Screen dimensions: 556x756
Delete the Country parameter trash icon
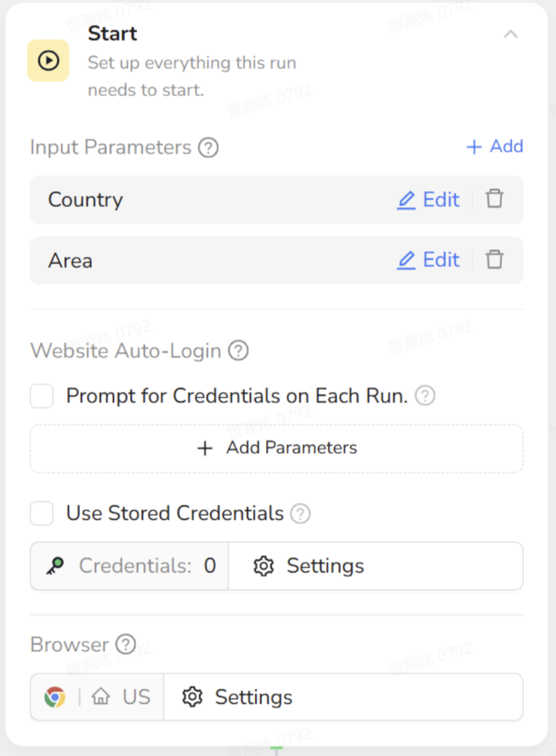[x=494, y=199]
